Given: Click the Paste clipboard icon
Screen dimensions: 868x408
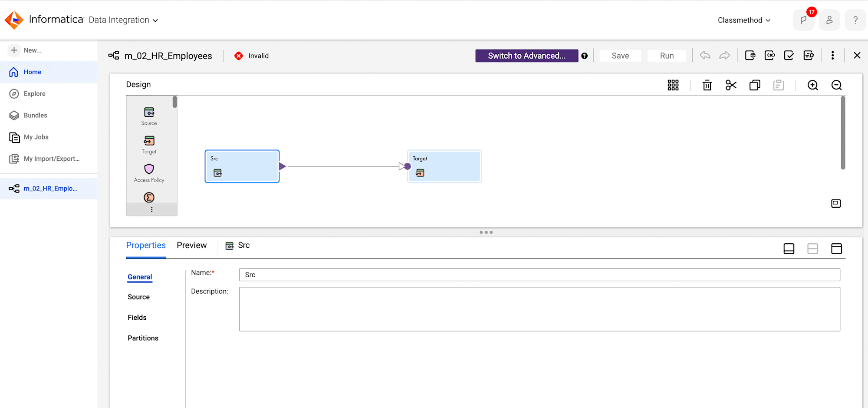Looking at the screenshot, I should (779, 85).
